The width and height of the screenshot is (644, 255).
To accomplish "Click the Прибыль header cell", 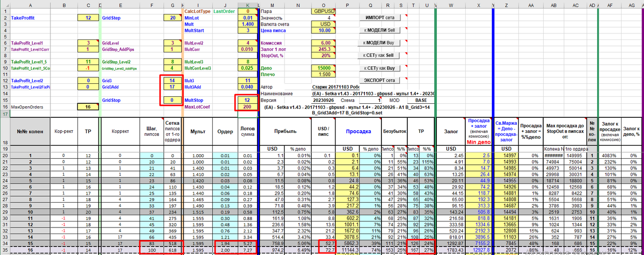I will [285, 132].
